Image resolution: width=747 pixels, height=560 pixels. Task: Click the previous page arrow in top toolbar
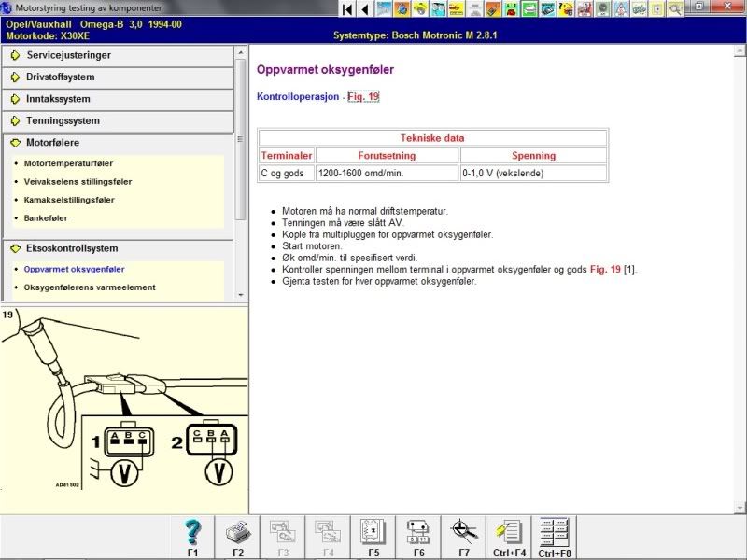pyautogui.click(x=364, y=9)
